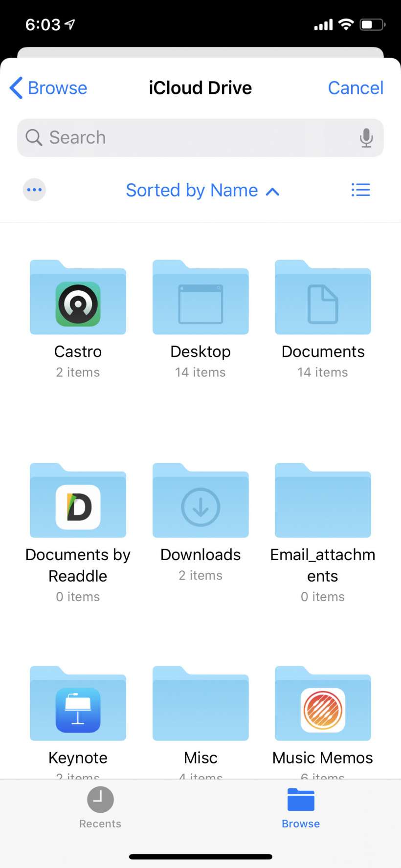Tap the battery status icon
The width and height of the screenshot is (401, 868).
click(x=373, y=24)
